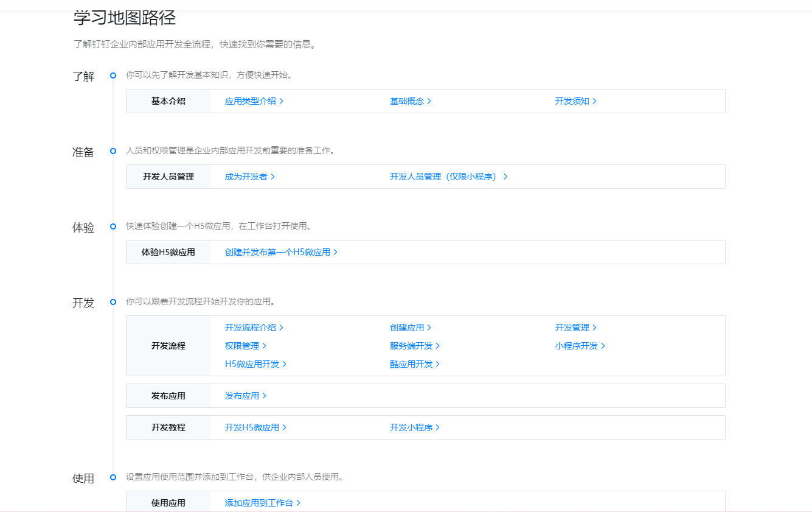Select the 使用 stage label
The image size is (812, 512).
pos(83,479)
